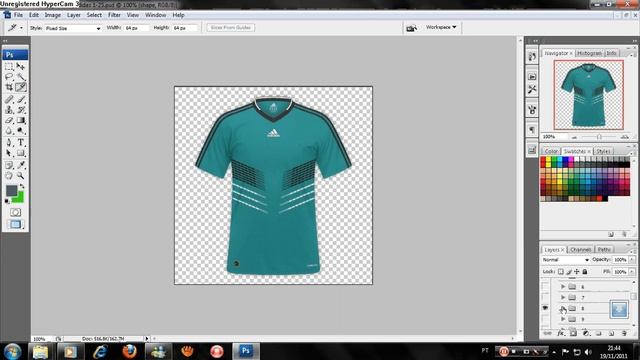Screen dimensions: 640x360
Task: Swap foreground and background colors
Action: click(22, 186)
